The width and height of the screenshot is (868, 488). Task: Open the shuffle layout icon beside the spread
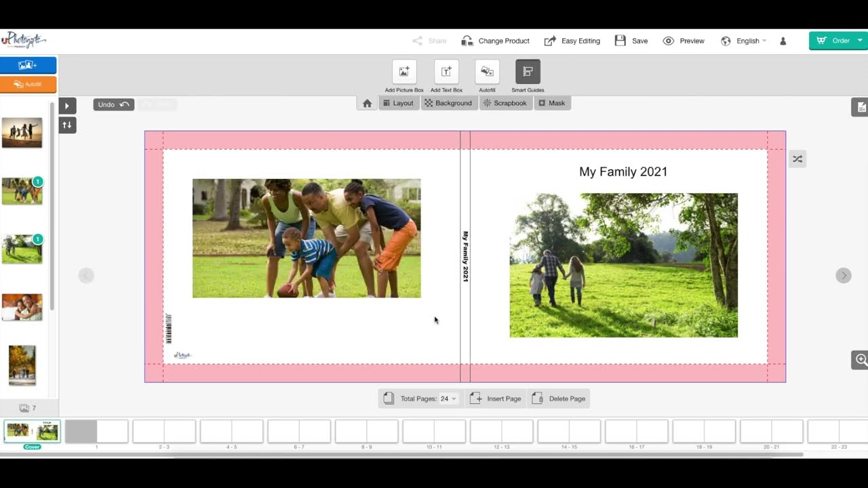tap(797, 159)
